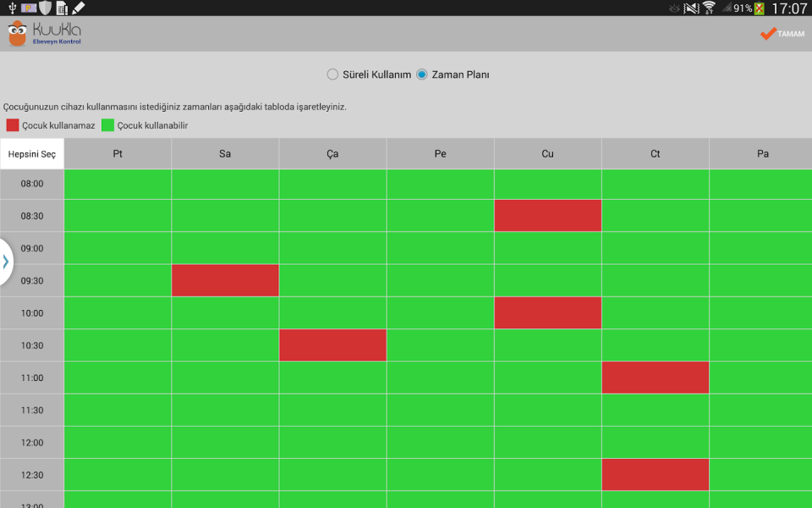Select the Pa day column header
Viewport: 812px width, 508px height.
[760, 154]
